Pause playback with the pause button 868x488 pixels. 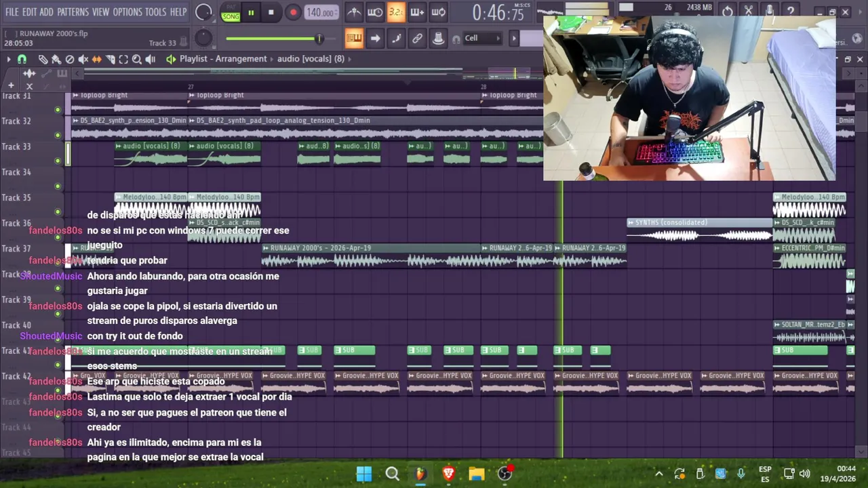[x=251, y=12]
